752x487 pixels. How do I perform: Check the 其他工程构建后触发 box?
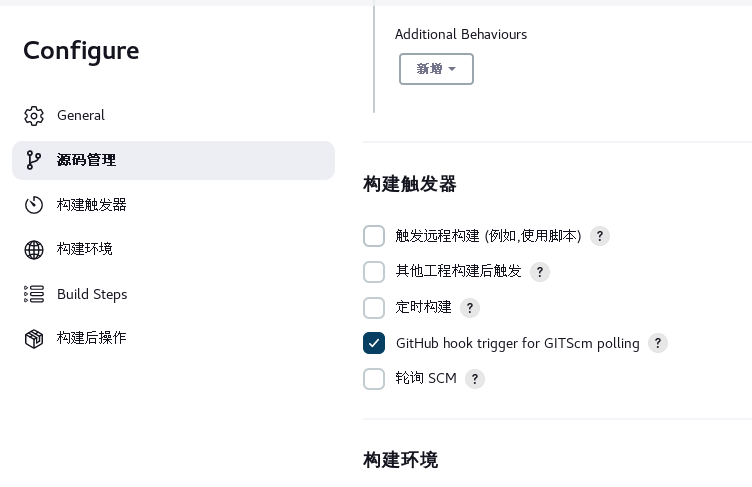coord(374,272)
